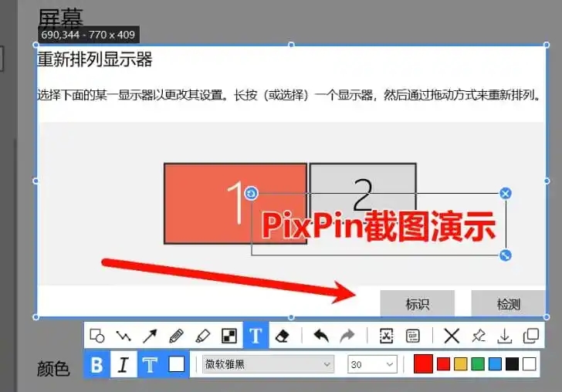Click the active text T tool

256,335
